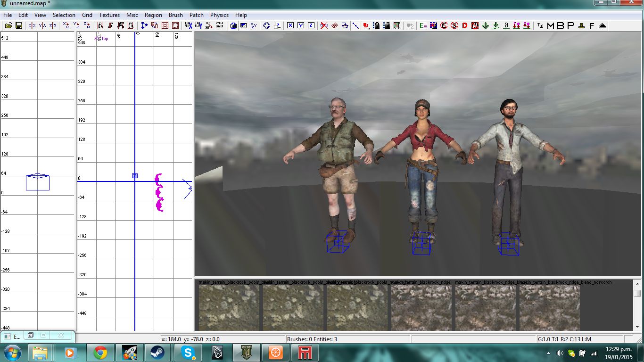Click the crossed-out S filter icon
This screenshot has width=644, height=362.
pyautogui.click(x=454, y=25)
